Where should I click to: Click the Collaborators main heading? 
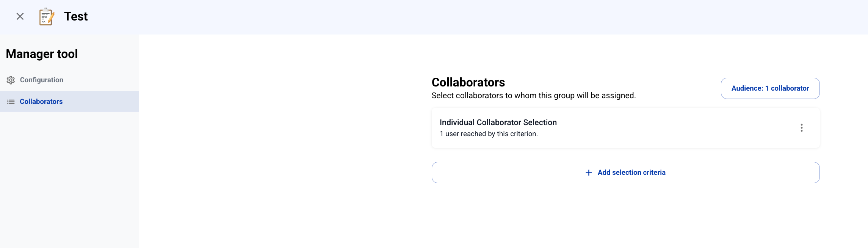[468, 82]
